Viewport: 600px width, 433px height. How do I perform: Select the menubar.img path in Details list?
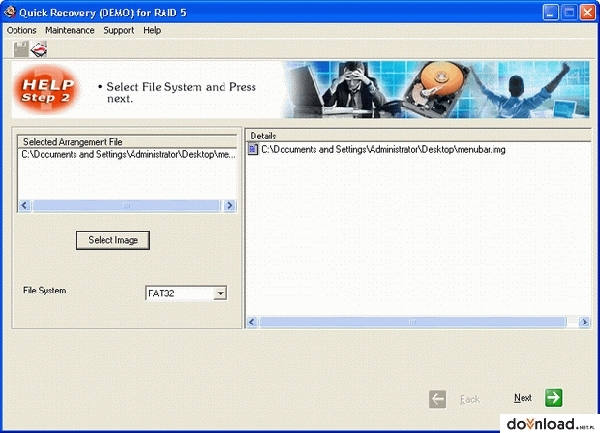[383, 149]
